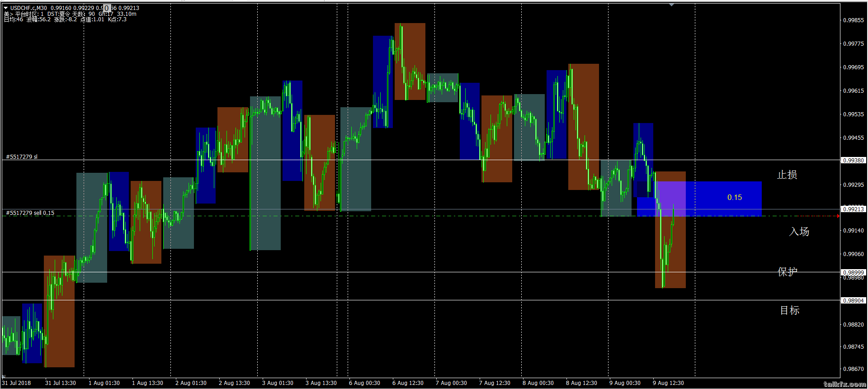Click the gray '0' box in the header

(x=107, y=8)
